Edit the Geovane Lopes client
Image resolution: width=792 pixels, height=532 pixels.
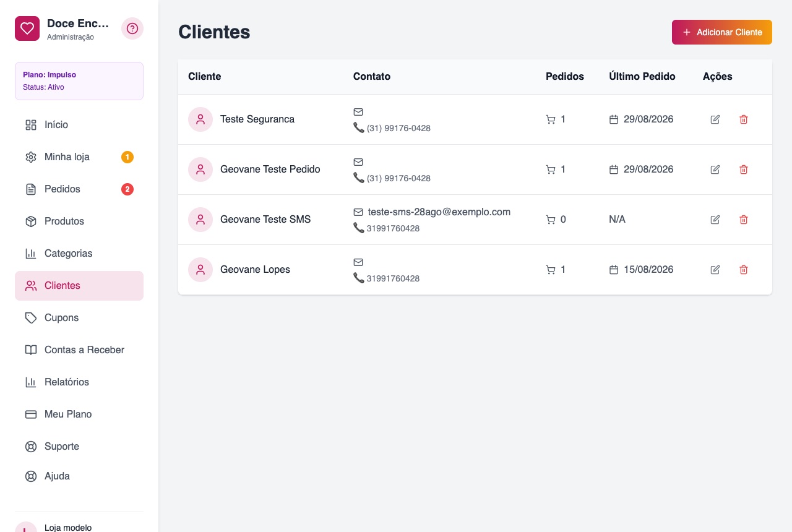tap(715, 270)
